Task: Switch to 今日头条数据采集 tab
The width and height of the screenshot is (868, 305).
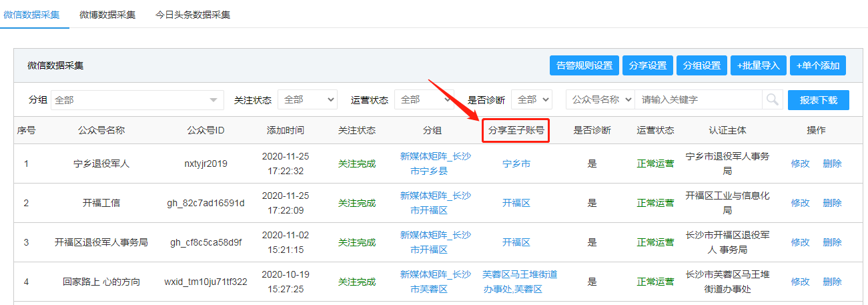Action: click(193, 14)
